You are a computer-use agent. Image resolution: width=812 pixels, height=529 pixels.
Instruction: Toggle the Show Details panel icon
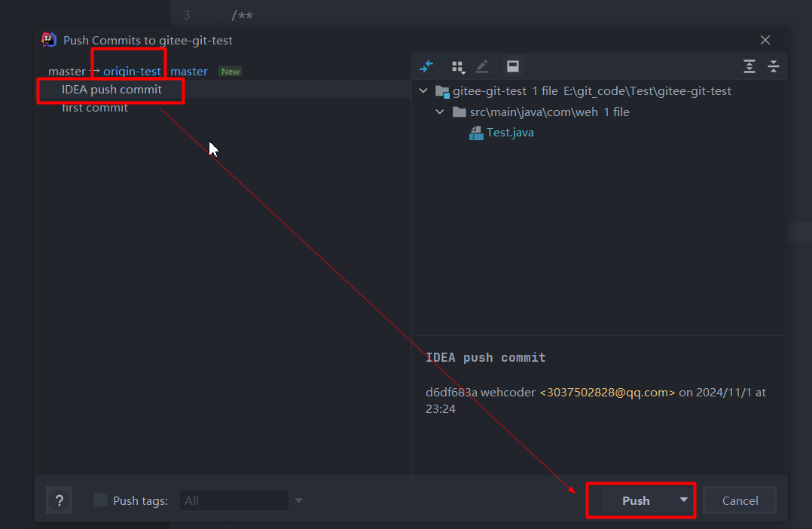[513, 66]
